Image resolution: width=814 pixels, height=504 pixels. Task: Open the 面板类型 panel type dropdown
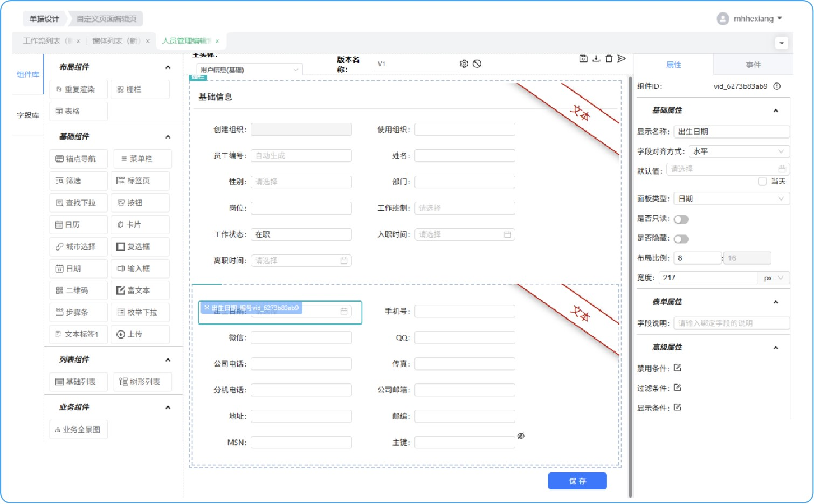point(732,198)
